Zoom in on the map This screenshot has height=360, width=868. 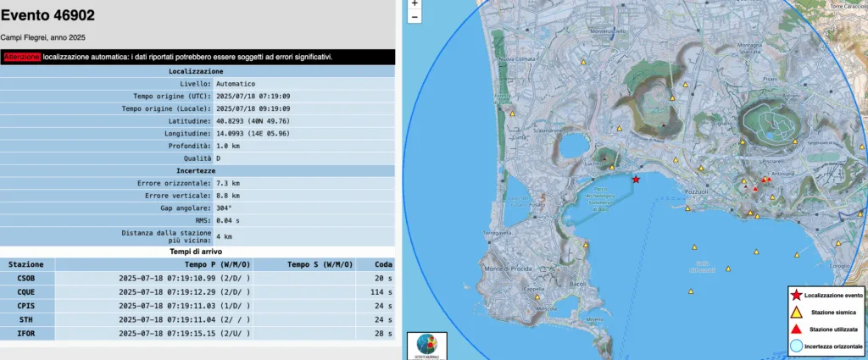pos(415,3)
